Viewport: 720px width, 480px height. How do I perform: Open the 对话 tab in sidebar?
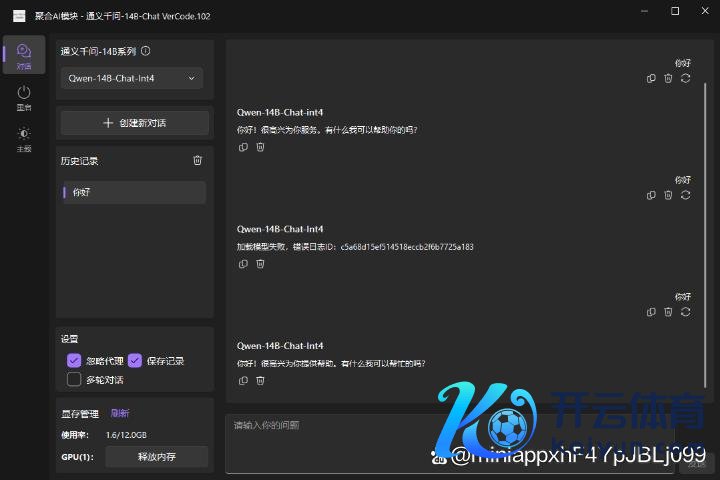24,55
